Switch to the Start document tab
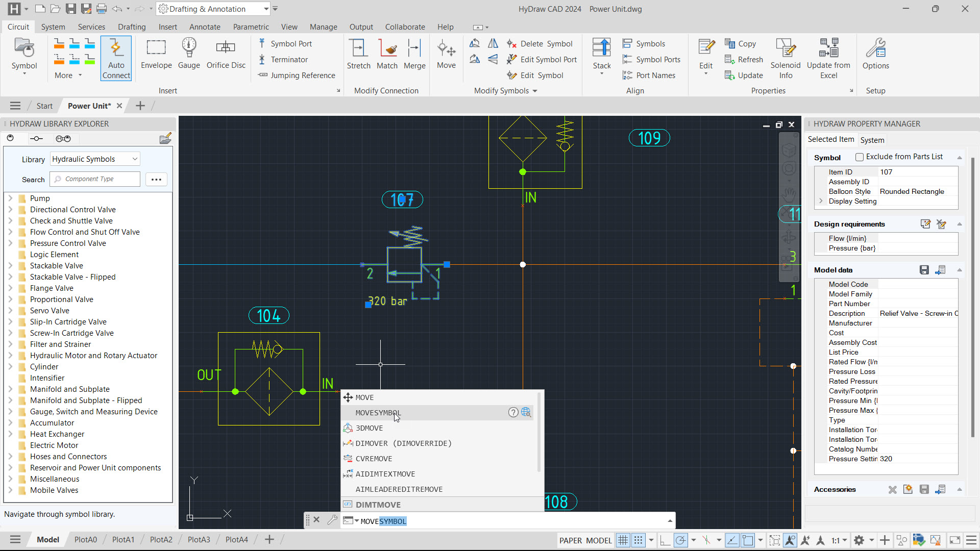980x551 pixels. tap(44, 106)
